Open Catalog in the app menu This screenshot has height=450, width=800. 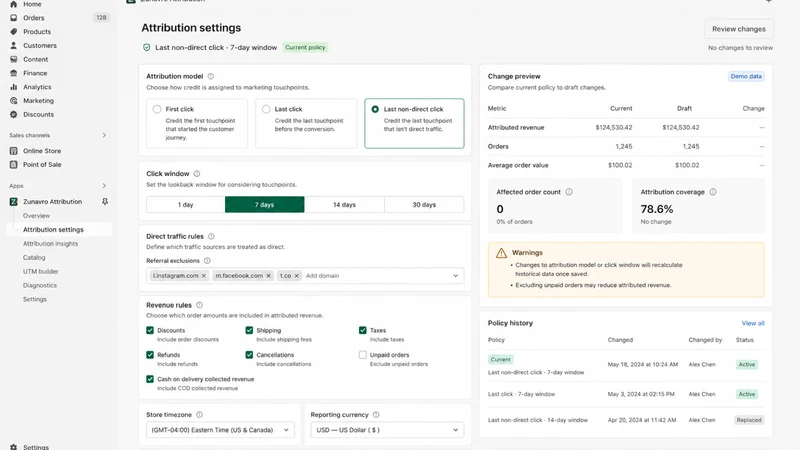[34, 258]
